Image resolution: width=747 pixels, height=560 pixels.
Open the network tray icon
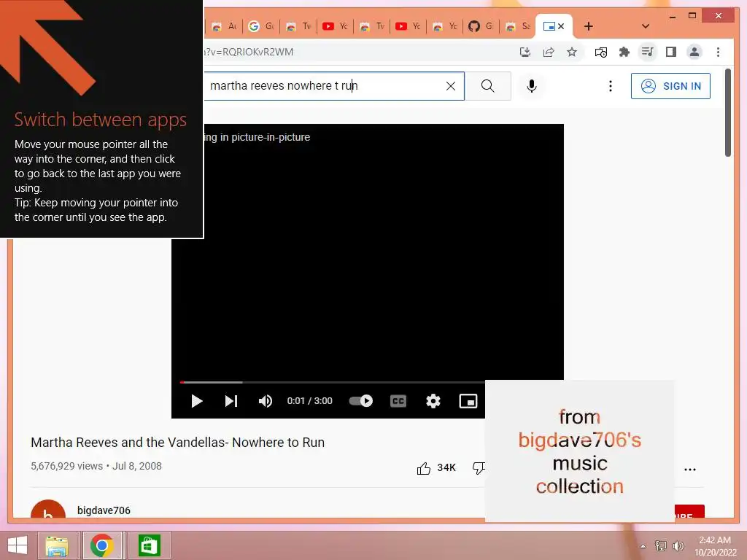(x=660, y=546)
